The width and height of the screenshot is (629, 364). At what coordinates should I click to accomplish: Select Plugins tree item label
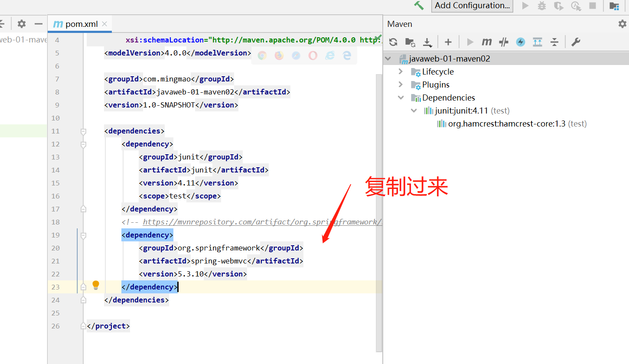436,84
